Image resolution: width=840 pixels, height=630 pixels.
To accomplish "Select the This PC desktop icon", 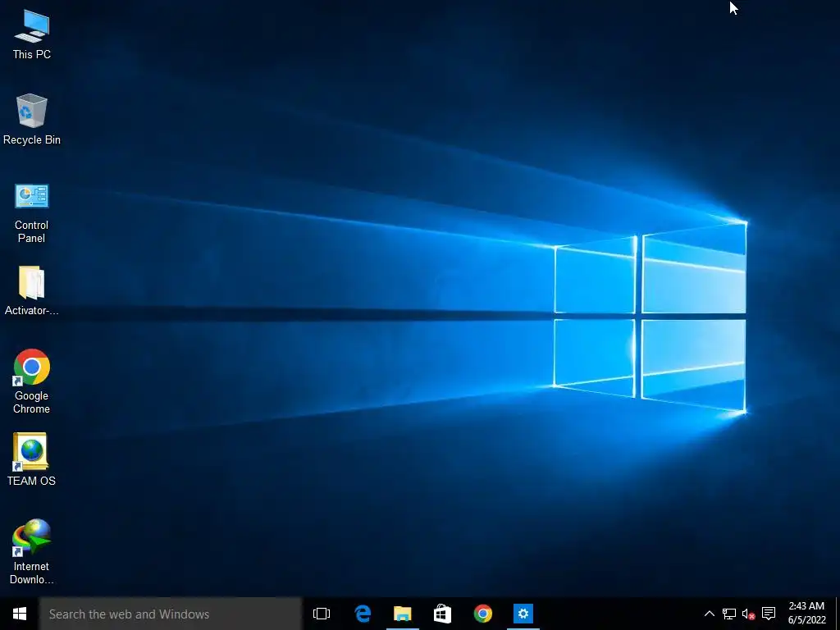I will coord(32,34).
